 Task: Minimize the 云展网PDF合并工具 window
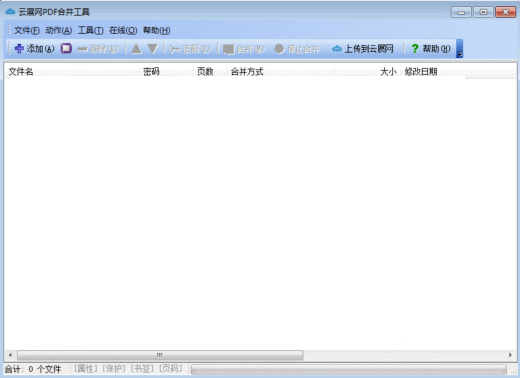pos(461,12)
